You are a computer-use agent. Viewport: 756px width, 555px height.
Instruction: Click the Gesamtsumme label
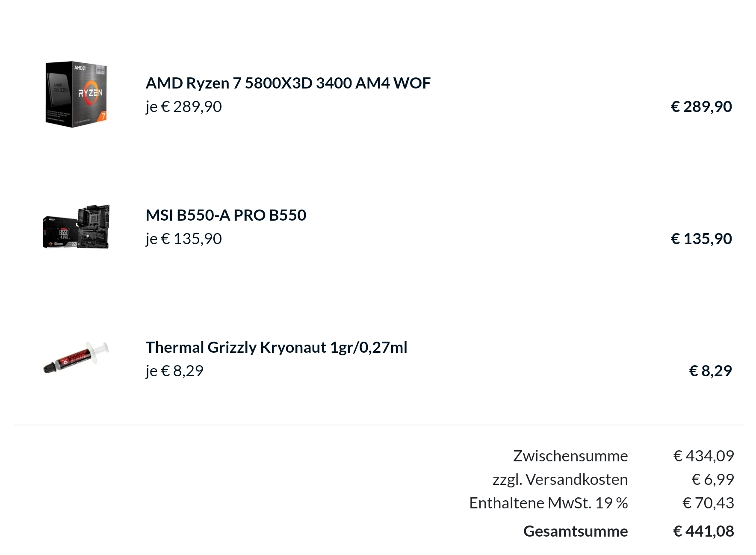pyautogui.click(x=576, y=531)
